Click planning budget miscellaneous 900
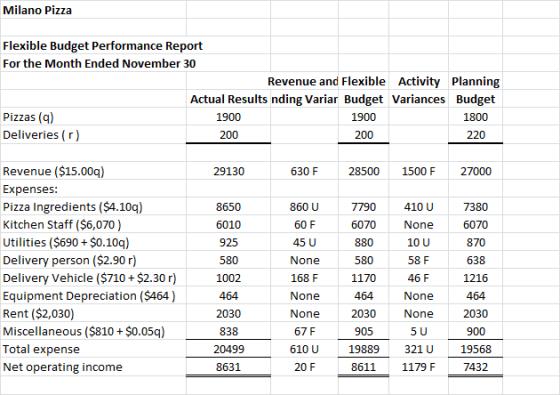The width and height of the screenshot is (560, 395). (x=476, y=332)
